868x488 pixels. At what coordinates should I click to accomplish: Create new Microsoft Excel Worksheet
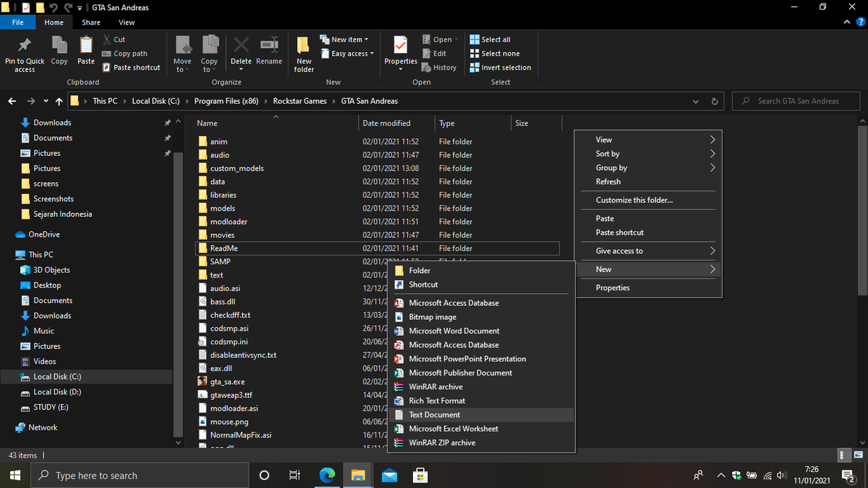pyautogui.click(x=481, y=428)
